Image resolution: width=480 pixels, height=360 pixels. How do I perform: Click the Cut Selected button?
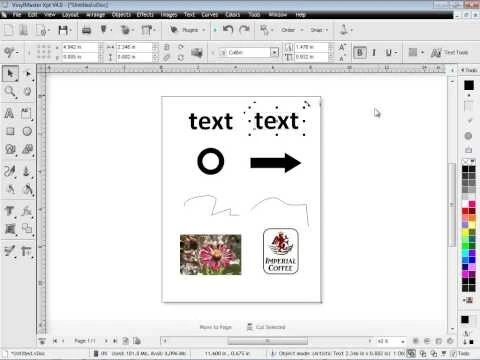(x=266, y=327)
